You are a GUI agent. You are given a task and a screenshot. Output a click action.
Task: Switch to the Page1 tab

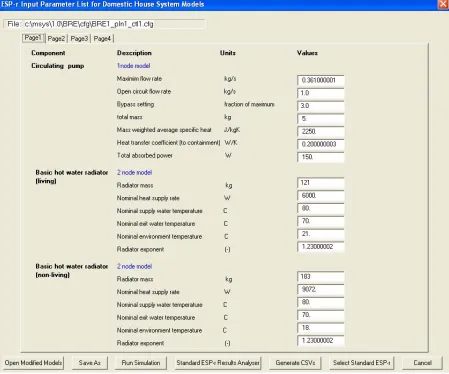click(33, 38)
